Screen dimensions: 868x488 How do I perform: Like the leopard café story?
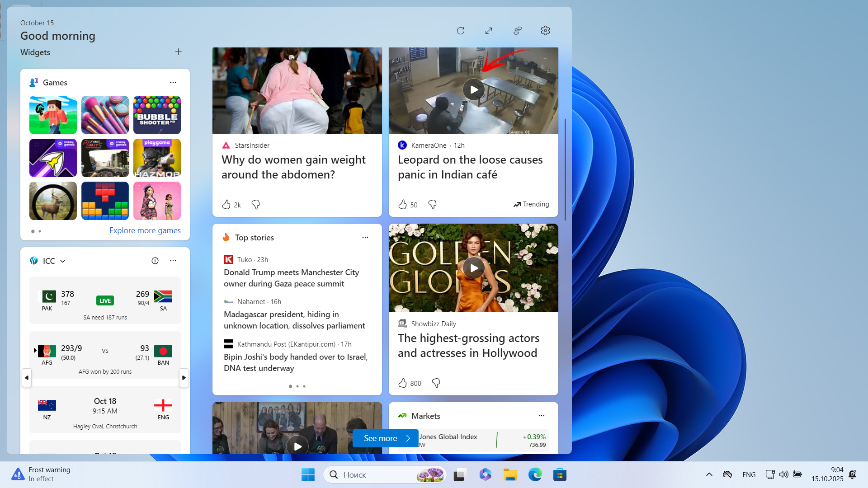[x=402, y=205]
